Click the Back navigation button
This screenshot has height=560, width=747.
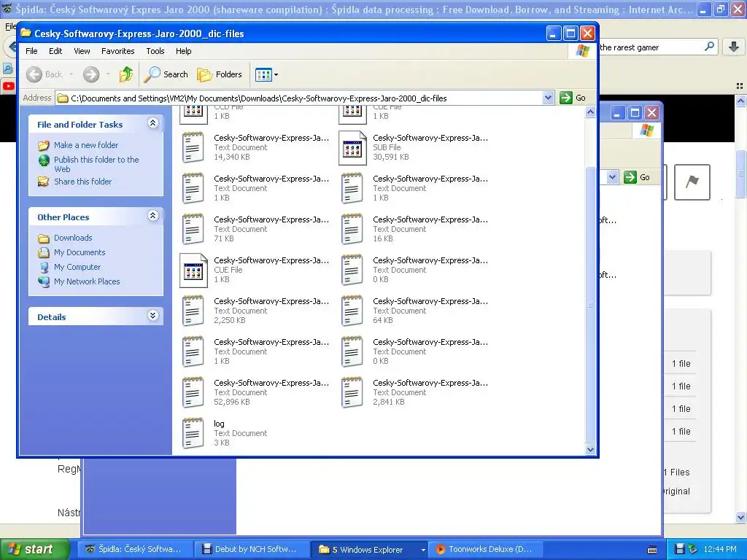(x=44, y=74)
